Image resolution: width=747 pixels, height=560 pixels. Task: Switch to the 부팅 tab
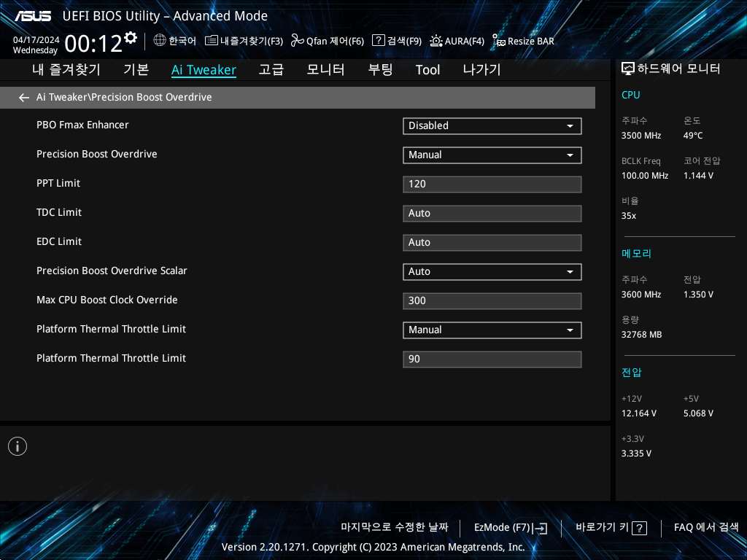(380, 69)
